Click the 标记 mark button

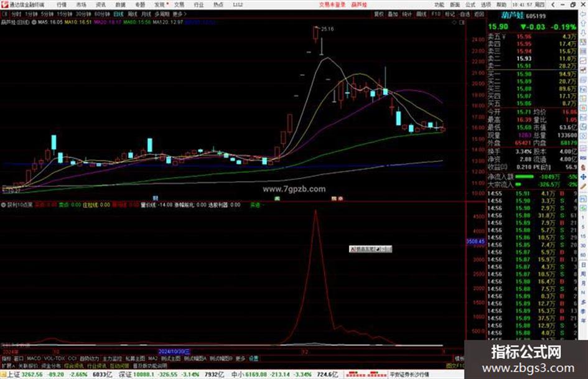[450, 14]
